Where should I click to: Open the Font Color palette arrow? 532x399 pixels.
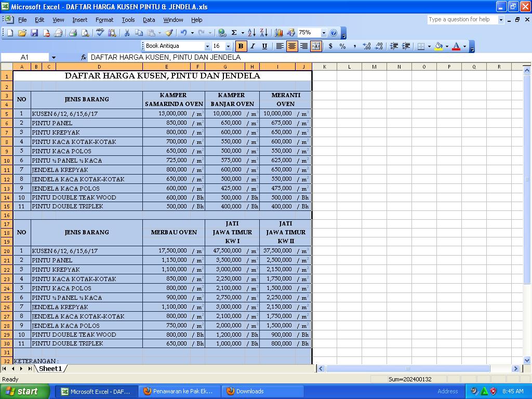pos(465,46)
